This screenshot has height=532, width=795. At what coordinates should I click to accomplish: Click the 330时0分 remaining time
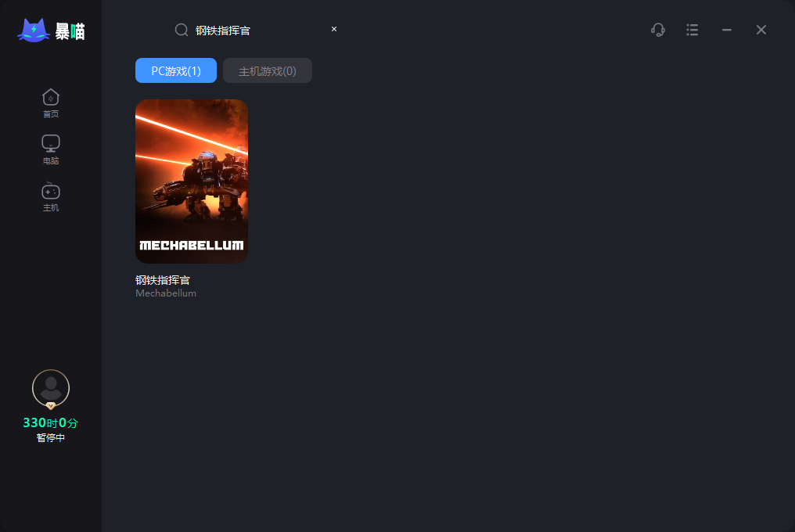point(51,422)
